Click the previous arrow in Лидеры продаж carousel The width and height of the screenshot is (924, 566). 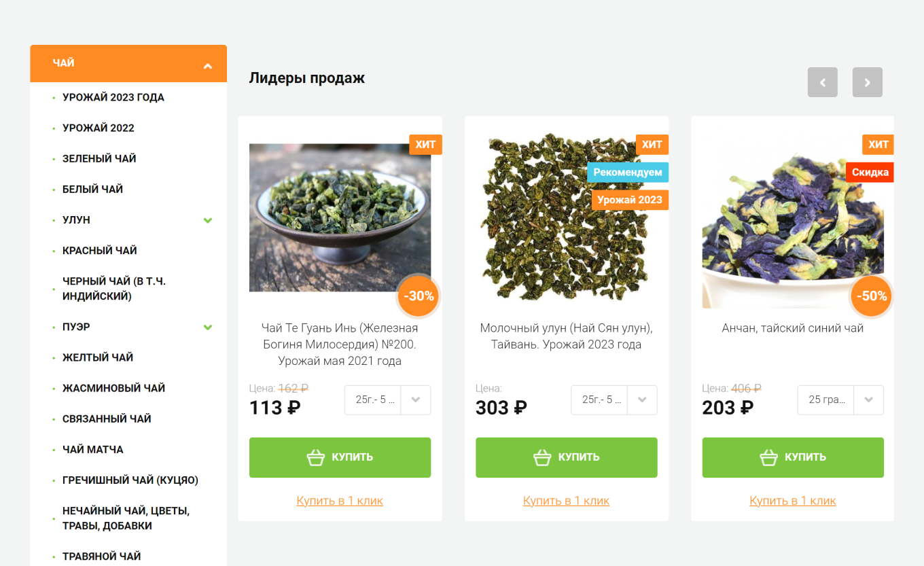pyautogui.click(x=822, y=82)
